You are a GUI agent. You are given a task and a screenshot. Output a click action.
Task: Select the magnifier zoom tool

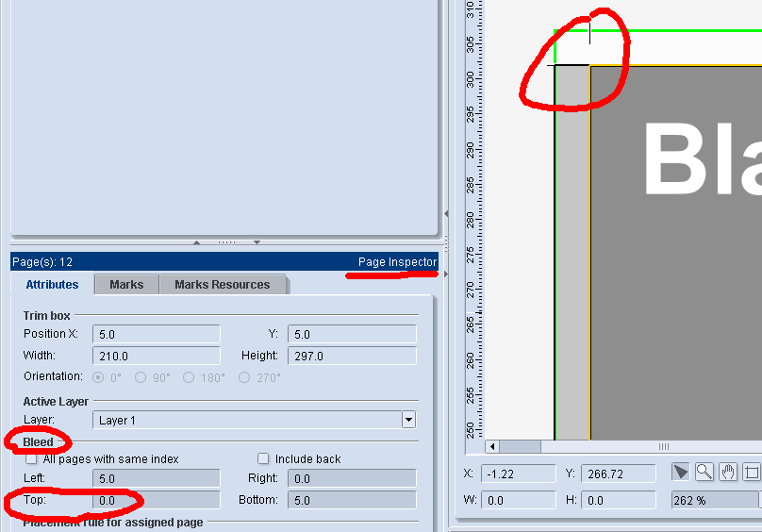click(704, 473)
